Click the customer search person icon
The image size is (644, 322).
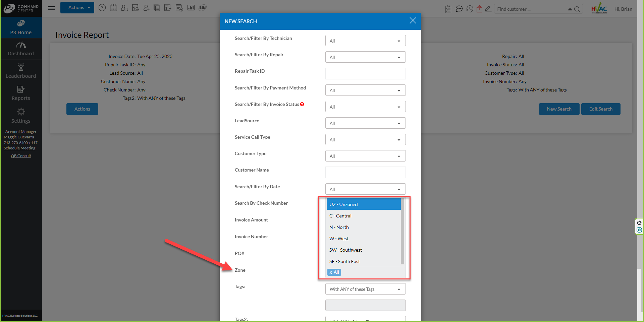coord(124,8)
